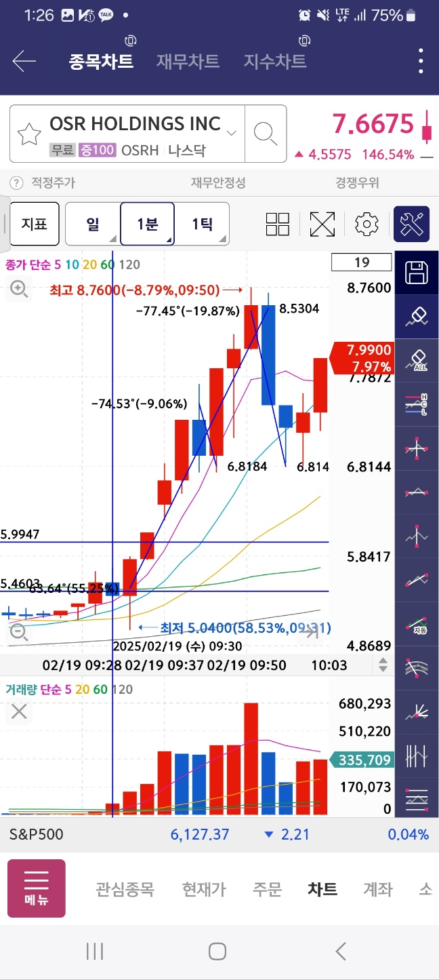The image size is (439, 980).
Task: Tap the S&P500 value 6,127.37
Action: 200,834
